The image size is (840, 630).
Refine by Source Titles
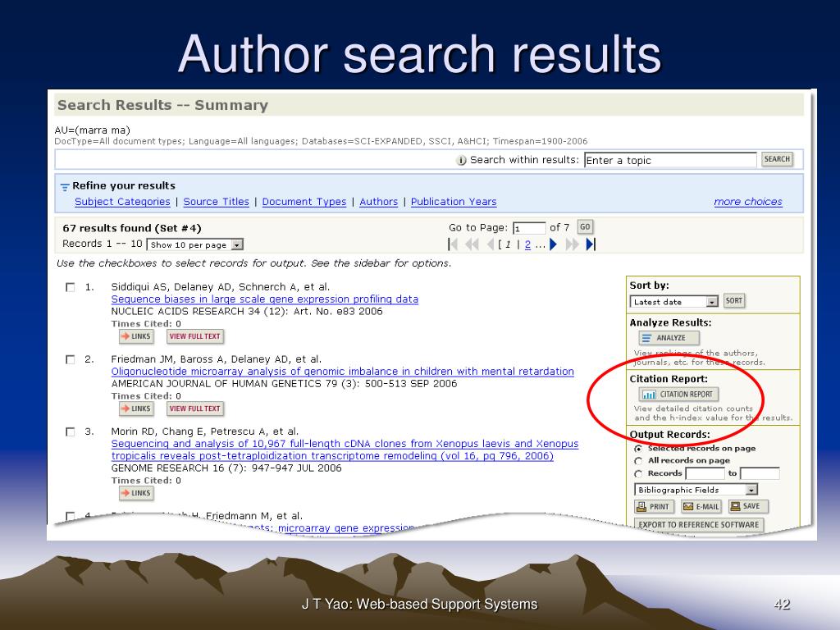[x=216, y=202]
